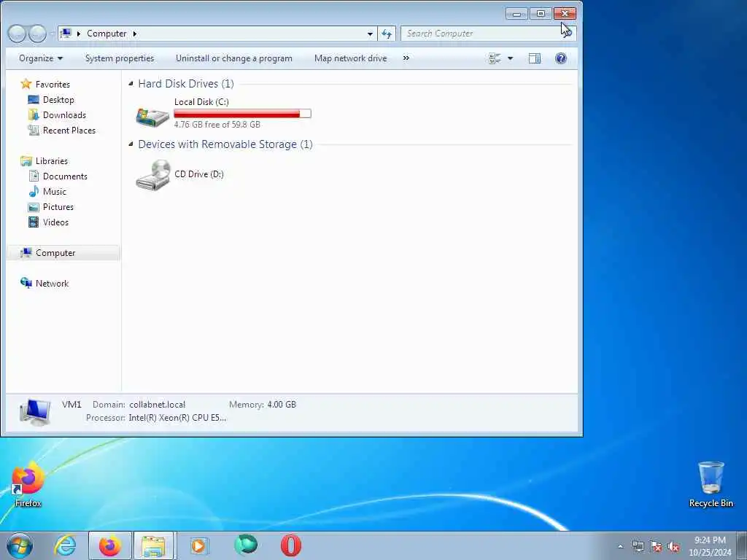Change your view icon in toolbar
Viewport: 747px width, 560px height.
(495, 58)
